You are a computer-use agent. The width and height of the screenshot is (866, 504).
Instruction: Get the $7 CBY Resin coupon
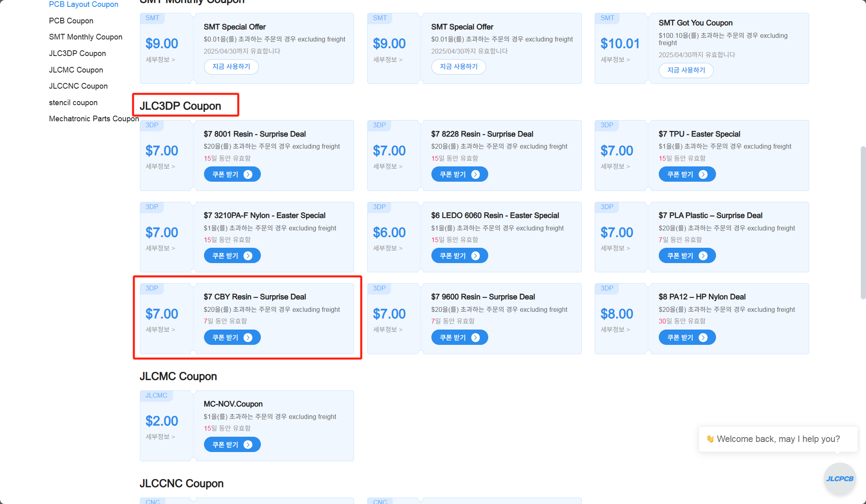tap(232, 338)
